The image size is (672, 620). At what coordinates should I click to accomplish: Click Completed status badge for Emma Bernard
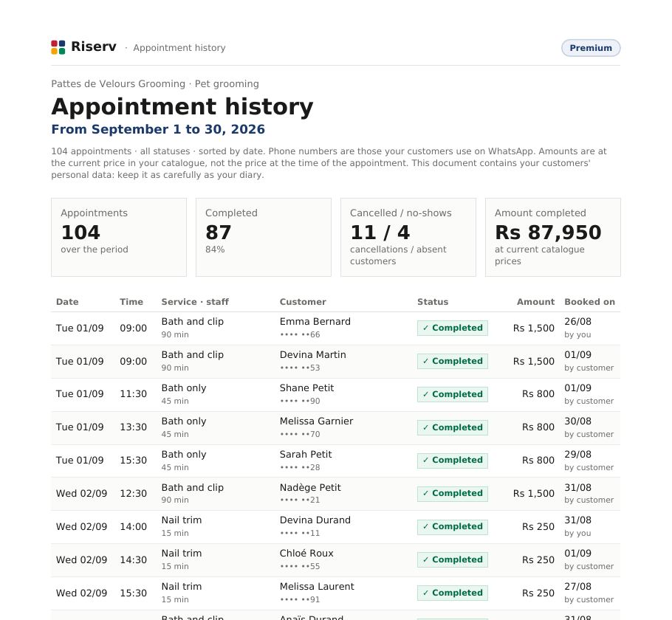[x=453, y=328]
